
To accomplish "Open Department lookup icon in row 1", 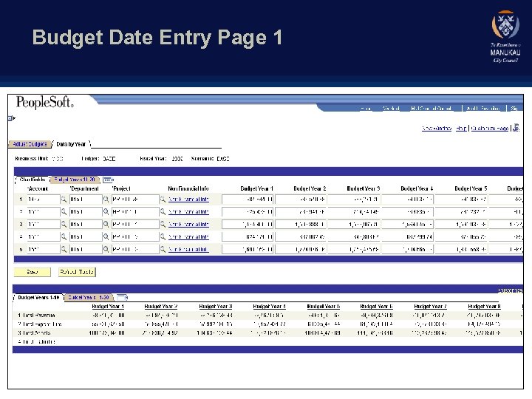I will pos(106,199).
